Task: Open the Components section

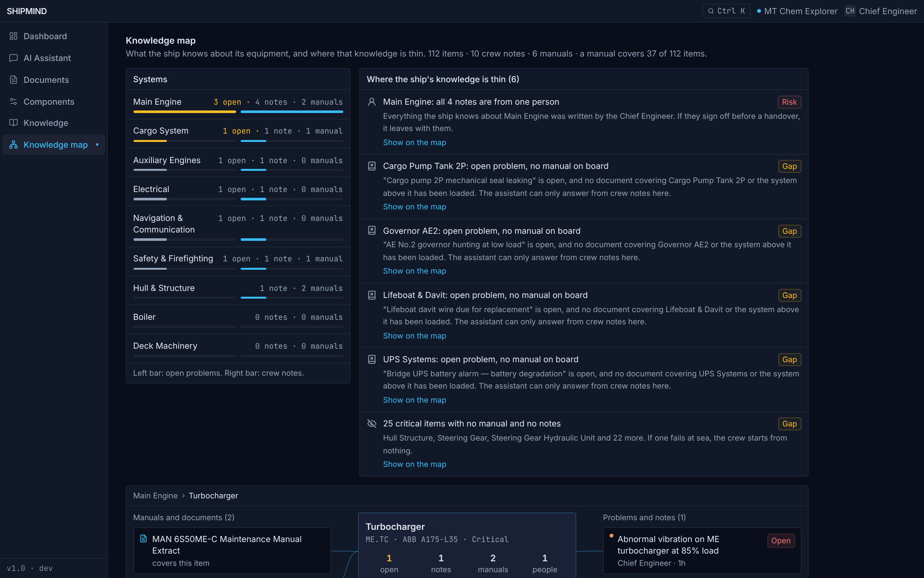Action: (54, 101)
